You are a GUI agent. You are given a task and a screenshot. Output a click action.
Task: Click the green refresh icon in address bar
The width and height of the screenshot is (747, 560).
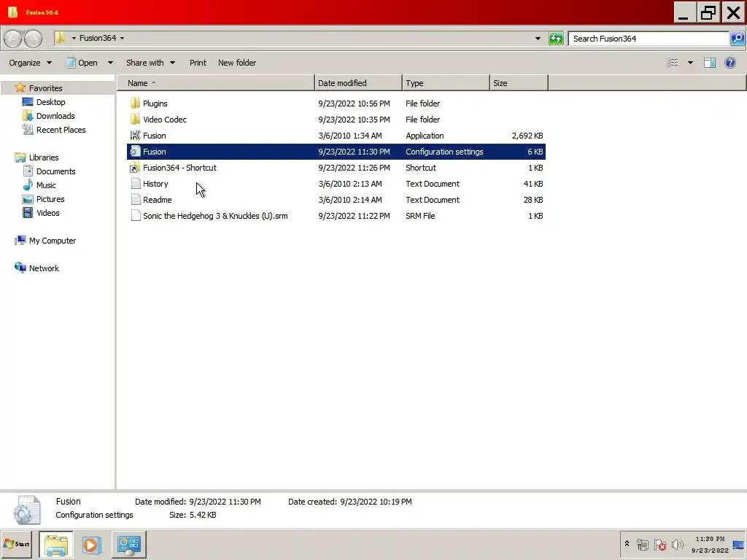(x=555, y=39)
